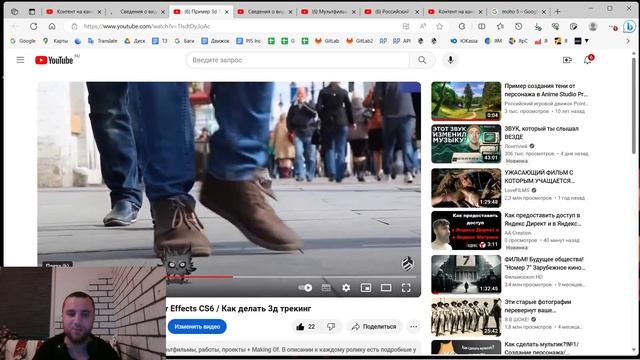This screenshot has height=360, width=640.
Task: Start voice search with the microphone icon
Action: [450, 60]
